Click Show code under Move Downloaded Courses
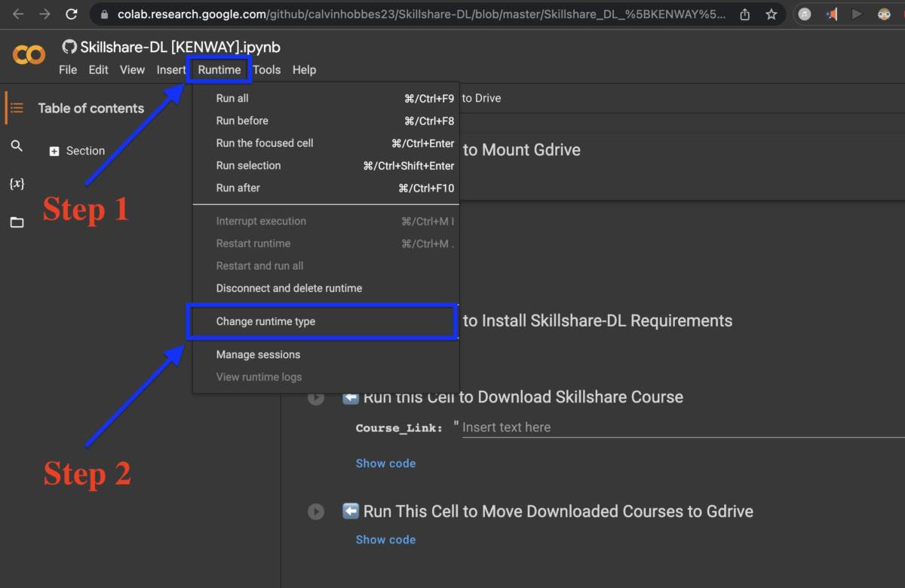This screenshot has width=905, height=588. (x=385, y=539)
